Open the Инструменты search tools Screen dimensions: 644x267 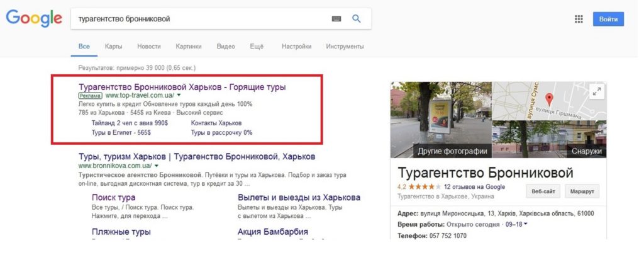(345, 47)
